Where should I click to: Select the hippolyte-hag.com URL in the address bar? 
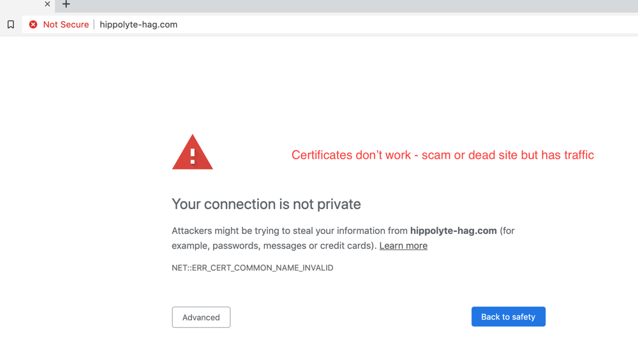(138, 25)
